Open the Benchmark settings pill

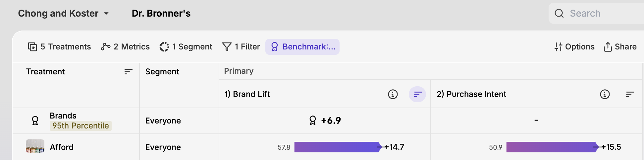pyautogui.click(x=302, y=47)
